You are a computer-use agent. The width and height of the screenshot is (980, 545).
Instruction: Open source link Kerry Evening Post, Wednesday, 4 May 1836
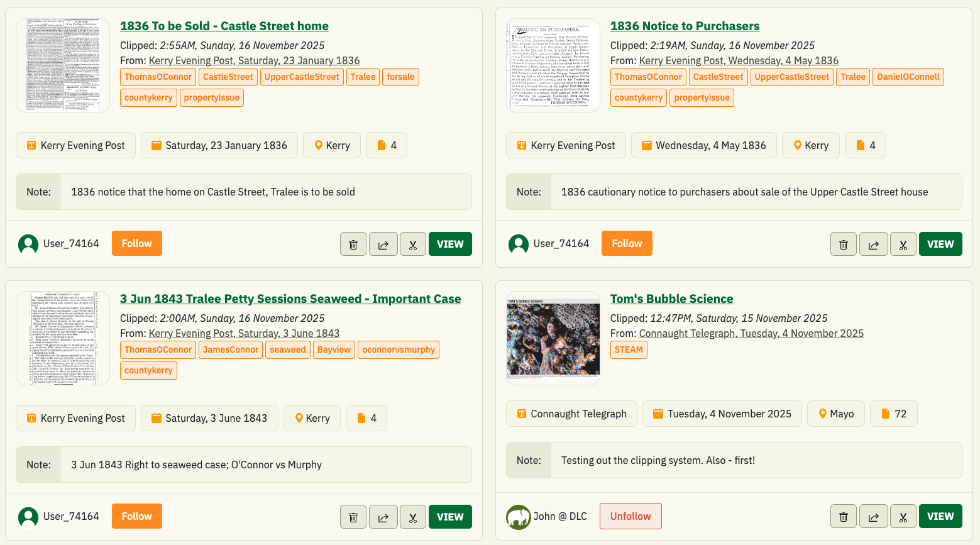(739, 60)
